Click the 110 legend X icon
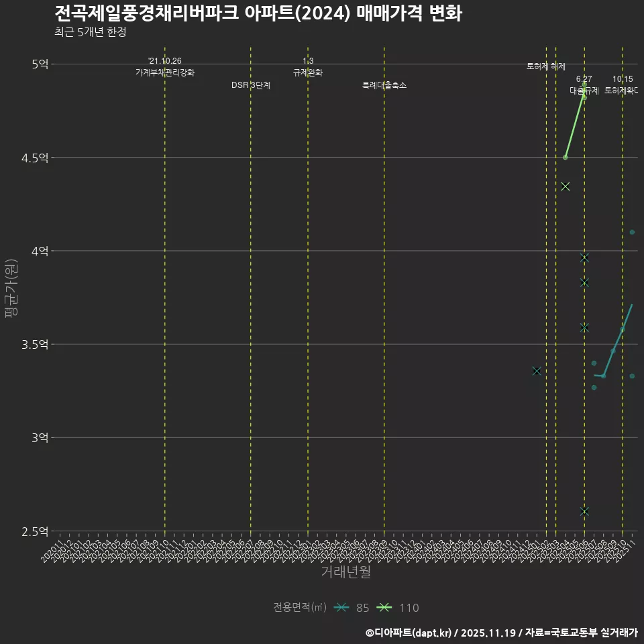 pos(384,607)
